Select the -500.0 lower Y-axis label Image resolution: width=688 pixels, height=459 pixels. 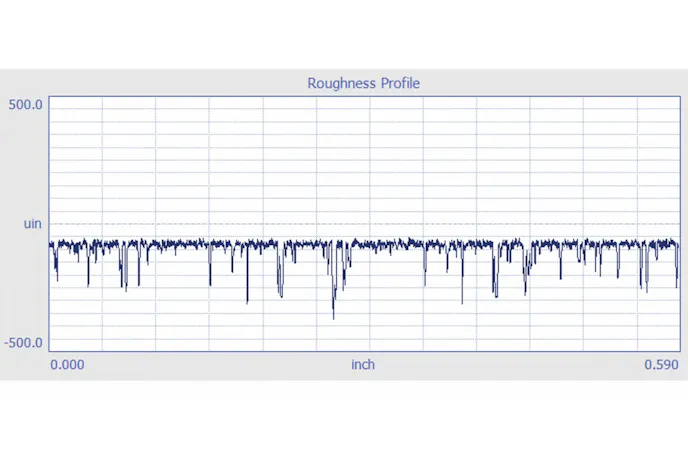coord(24,343)
